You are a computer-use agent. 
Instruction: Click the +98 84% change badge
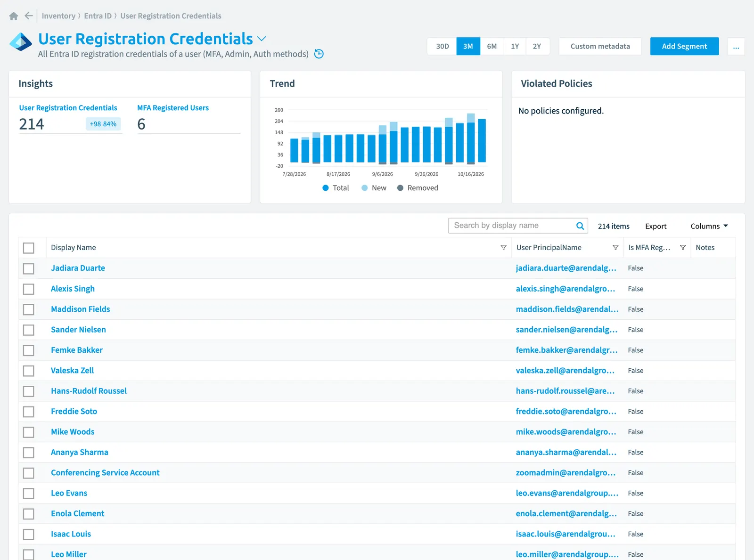(x=103, y=124)
